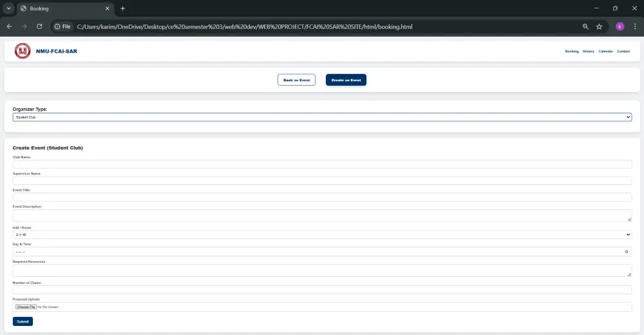Submit the event form
Image resolution: width=644 pixels, height=335 pixels.
tap(23, 321)
